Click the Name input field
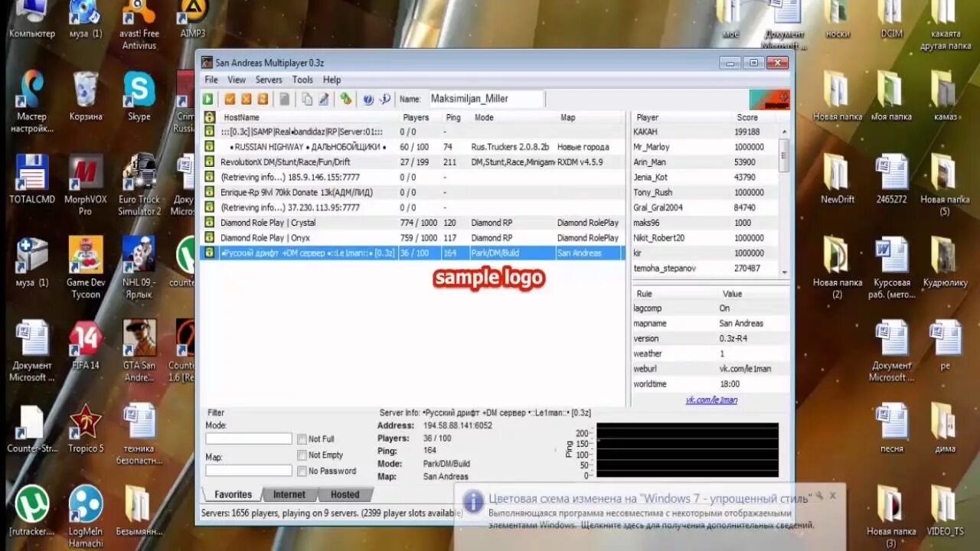Image resolution: width=980 pixels, height=551 pixels. [485, 99]
